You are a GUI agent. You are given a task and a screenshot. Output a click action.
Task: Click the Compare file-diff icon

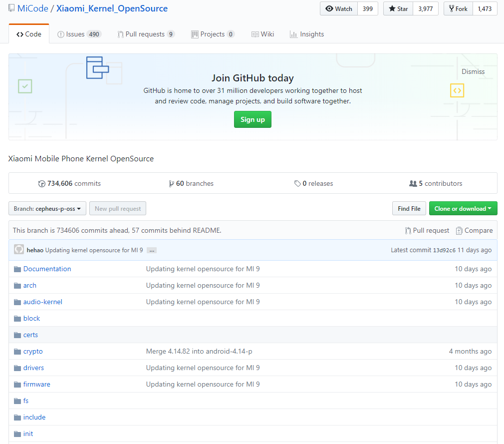[459, 231]
